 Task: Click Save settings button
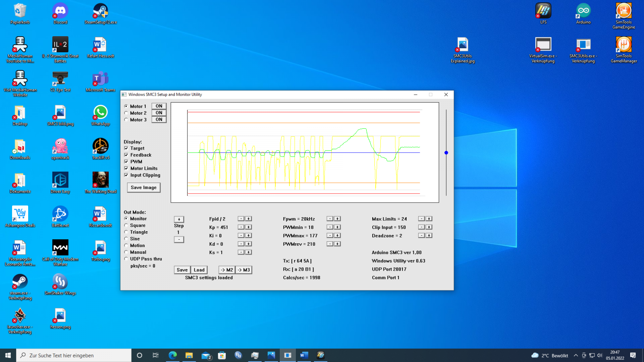pos(182,270)
